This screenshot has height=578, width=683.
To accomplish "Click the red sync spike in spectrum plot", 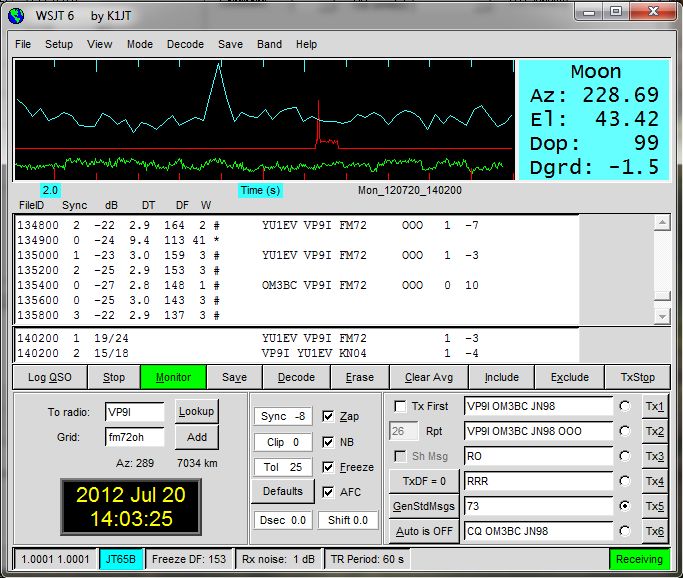I will pyautogui.click(x=319, y=122).
